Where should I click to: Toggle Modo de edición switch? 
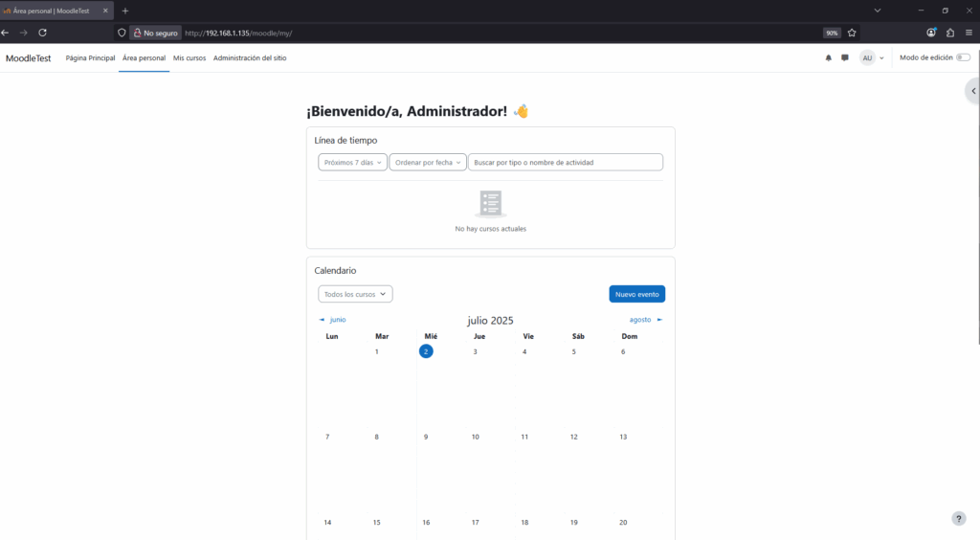pos(963,57)
